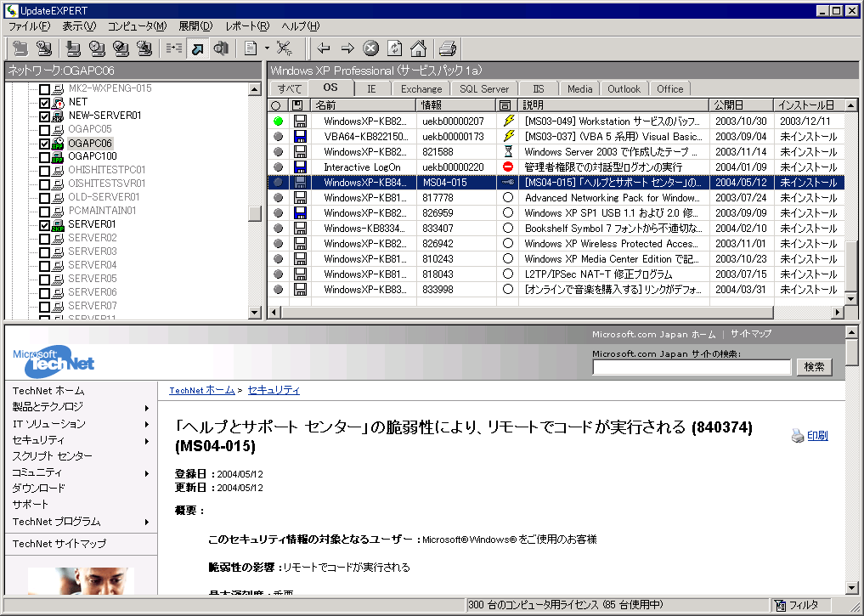The image size is (864, 616).
Task: Open the コンピュータ(M) menu
Action: pyautogui.click(x=138, y=25)
